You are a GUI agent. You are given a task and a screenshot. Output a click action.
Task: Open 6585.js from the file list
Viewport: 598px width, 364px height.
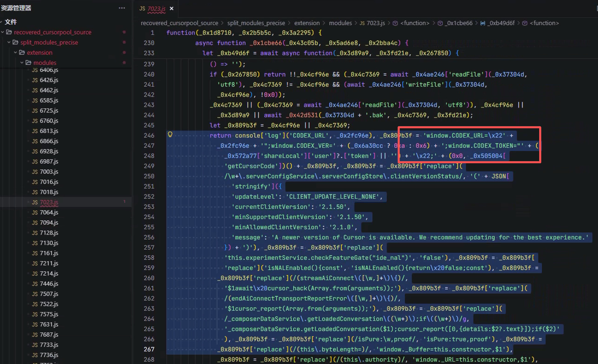coord(49,100)
